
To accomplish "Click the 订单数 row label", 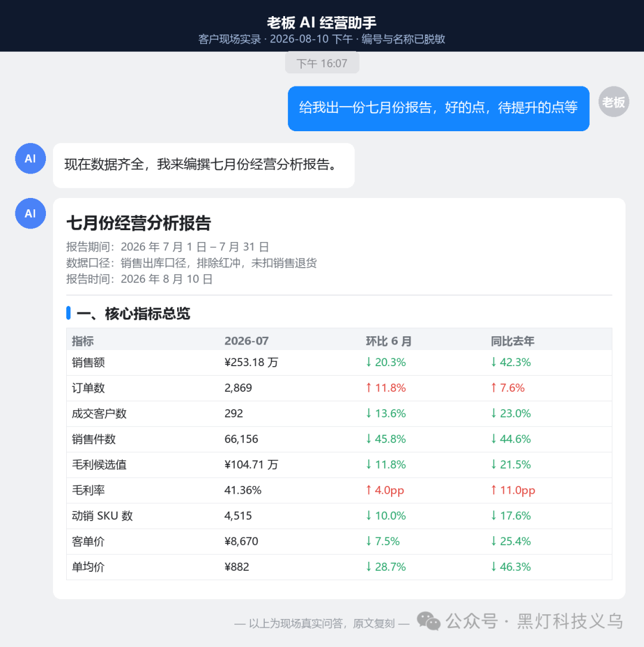I will [88, 388].
